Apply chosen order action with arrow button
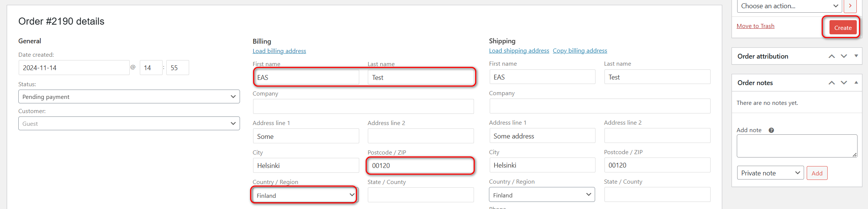The image size is (868, 209). click(x=850, y=6)
